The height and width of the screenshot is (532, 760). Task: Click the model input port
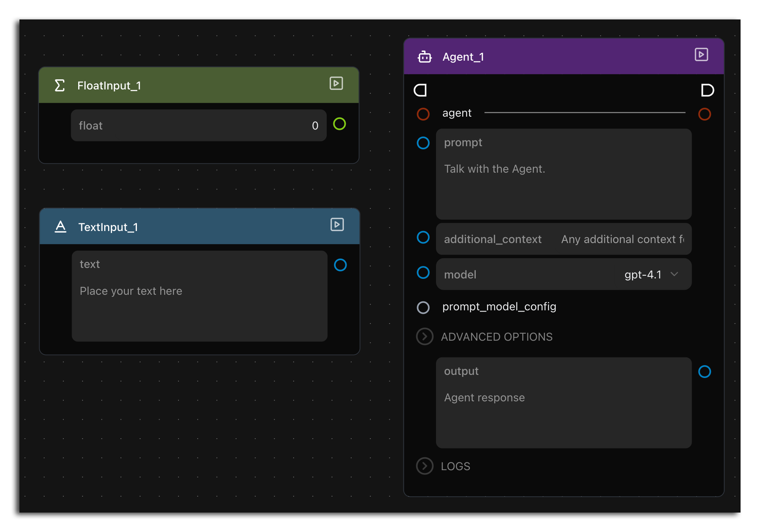point(423,272)
